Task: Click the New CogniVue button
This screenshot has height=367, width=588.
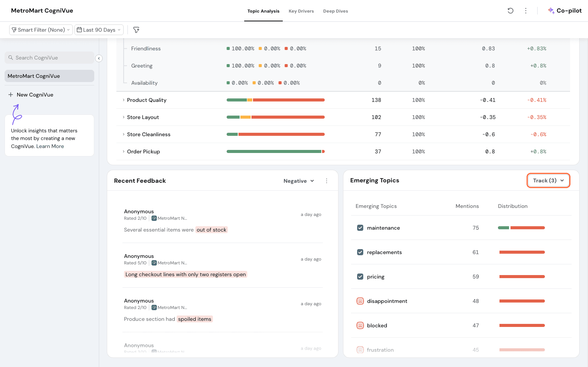Action: (x=31, y=95)
